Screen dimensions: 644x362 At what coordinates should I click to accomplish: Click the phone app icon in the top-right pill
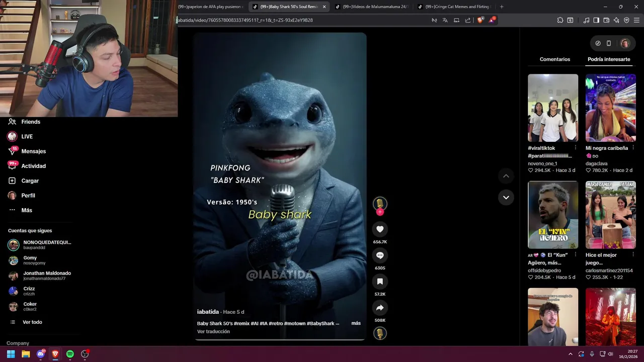[609, 43]
